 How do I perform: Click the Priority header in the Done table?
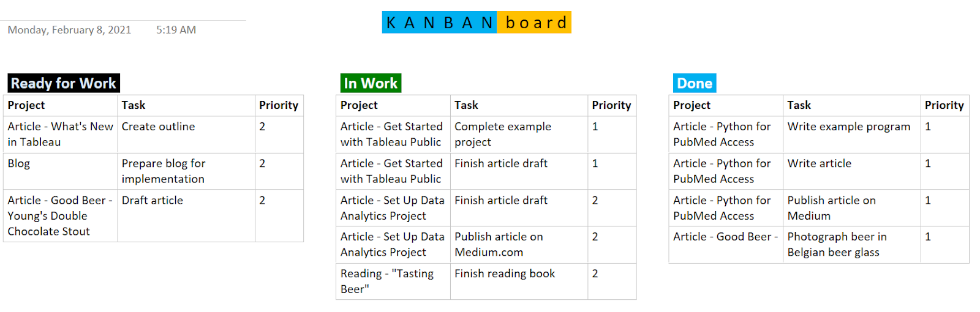click(x=944, y=105)
